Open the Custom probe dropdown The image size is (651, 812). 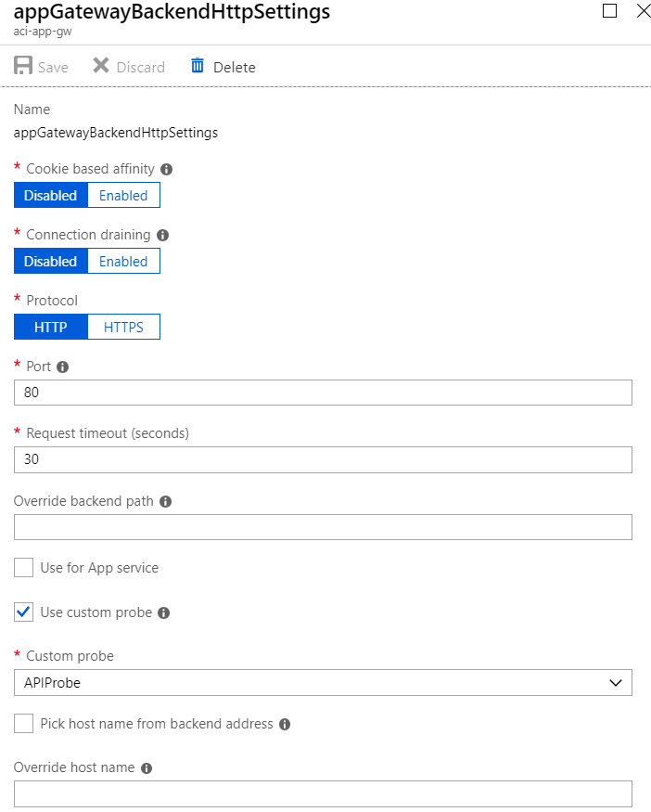tap(615, 682)
